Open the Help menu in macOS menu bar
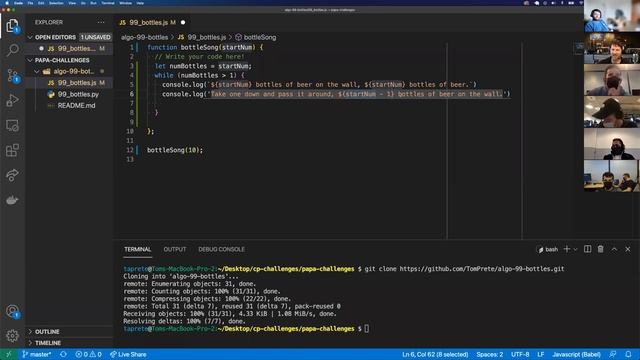The image size is (640, 360). coord(140,3)
